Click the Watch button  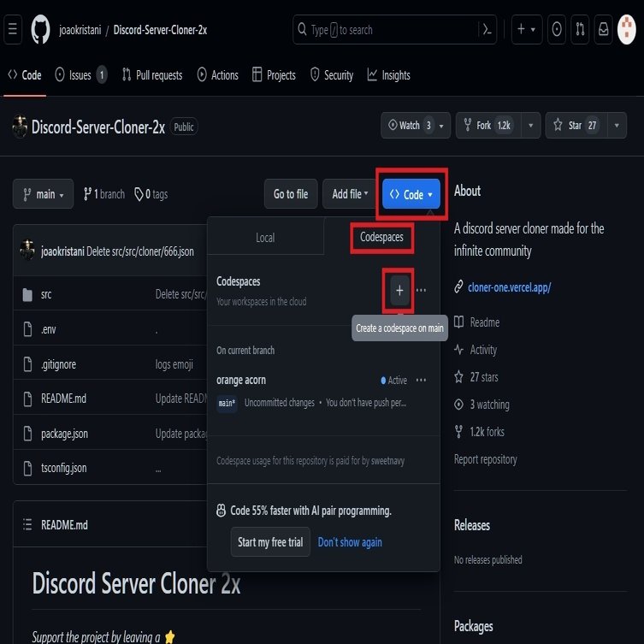click(416, 125)
